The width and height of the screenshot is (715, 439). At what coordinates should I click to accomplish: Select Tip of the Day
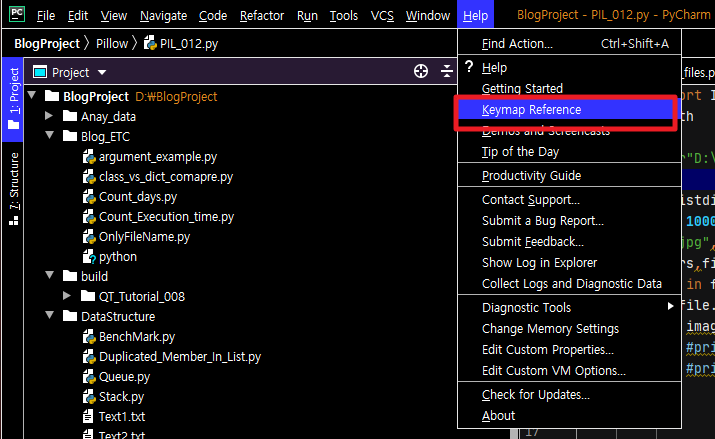tap(569, 152)
